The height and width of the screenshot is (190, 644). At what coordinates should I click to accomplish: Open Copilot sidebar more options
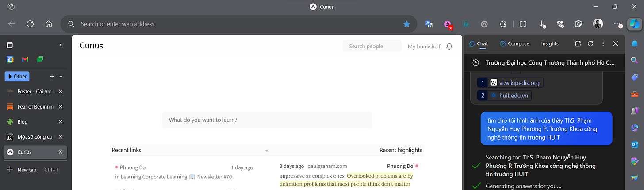(x=603, y=44)
